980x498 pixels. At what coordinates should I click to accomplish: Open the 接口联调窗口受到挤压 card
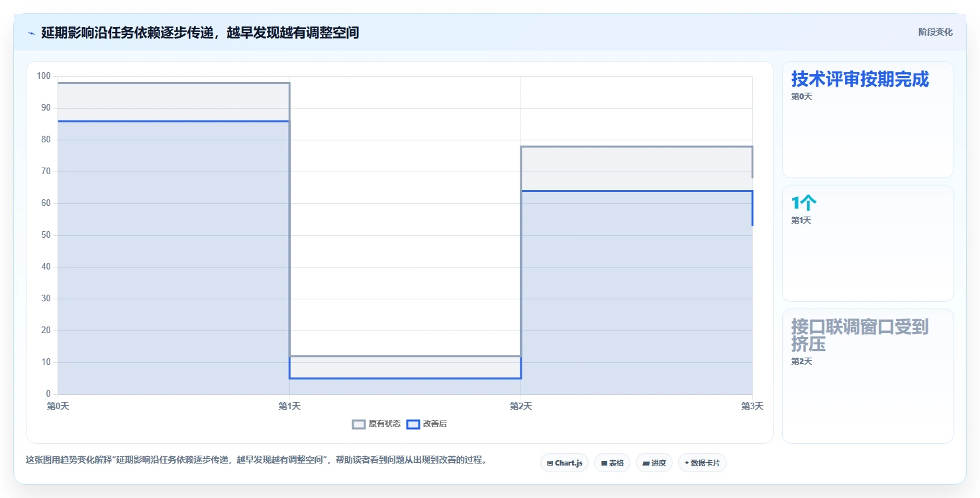[x=867, y=375]
